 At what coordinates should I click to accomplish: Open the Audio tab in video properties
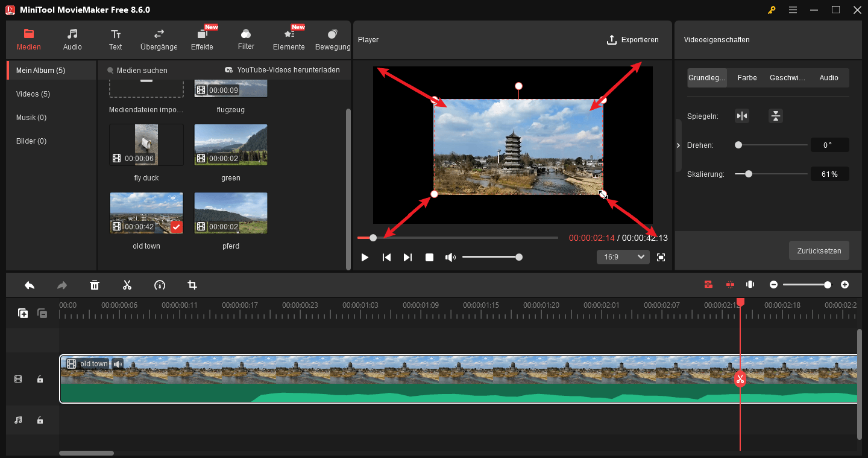click(829, 77)
